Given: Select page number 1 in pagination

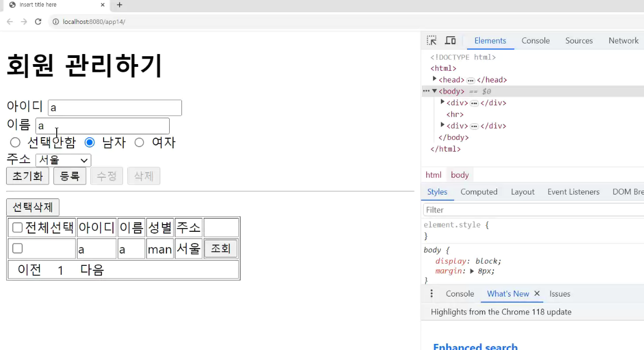Looking at the screenshot, I should click(60, 270).
